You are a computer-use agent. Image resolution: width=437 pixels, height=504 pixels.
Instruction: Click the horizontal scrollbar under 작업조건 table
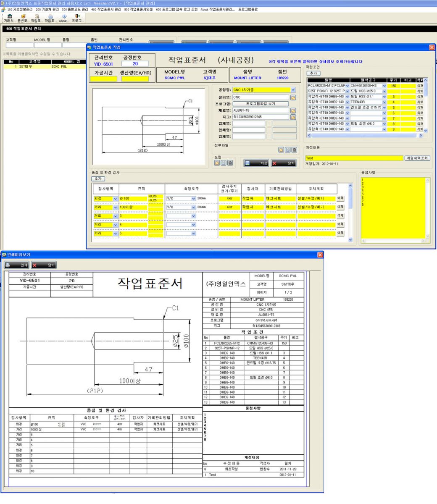365,136
